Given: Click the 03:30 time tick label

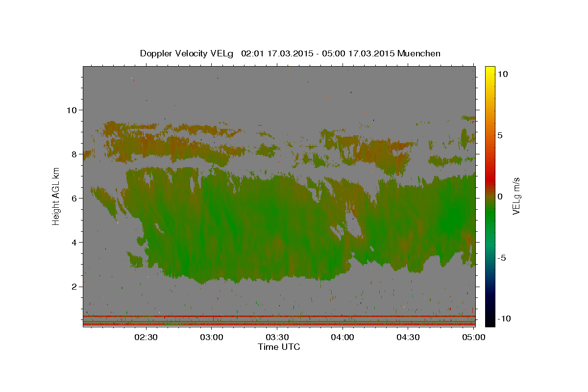Looking at the screenshot, I should [277, 337].
